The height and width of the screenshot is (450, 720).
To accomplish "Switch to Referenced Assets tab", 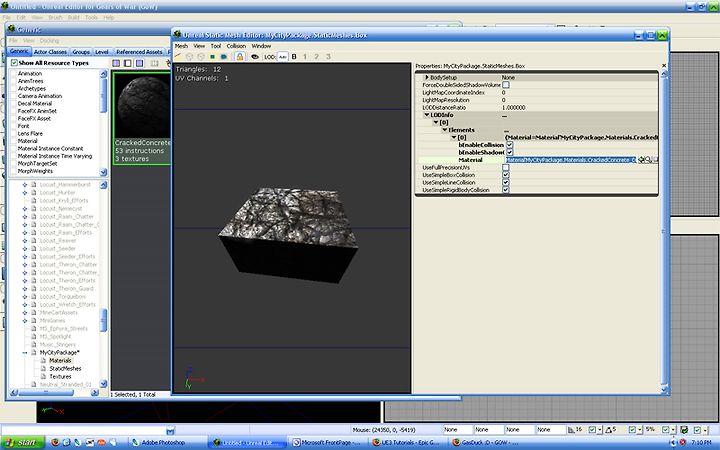I will click(139, 52).
